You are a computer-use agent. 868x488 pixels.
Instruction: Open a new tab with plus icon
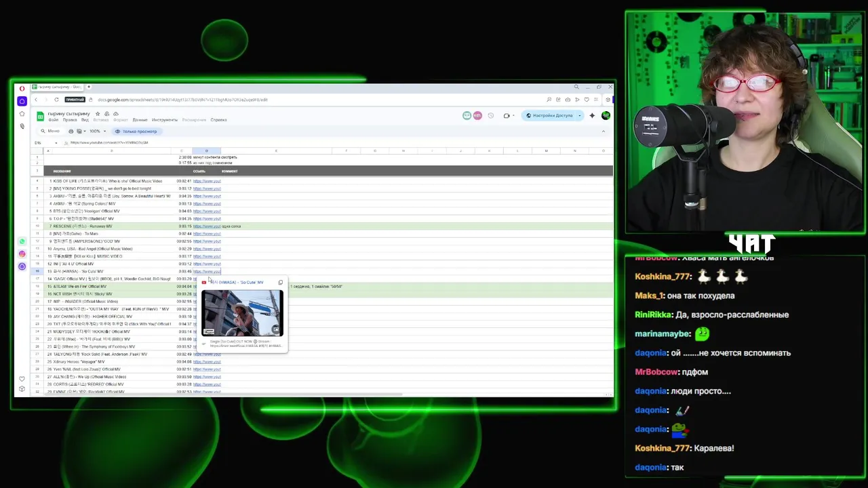tap(88, 87)
